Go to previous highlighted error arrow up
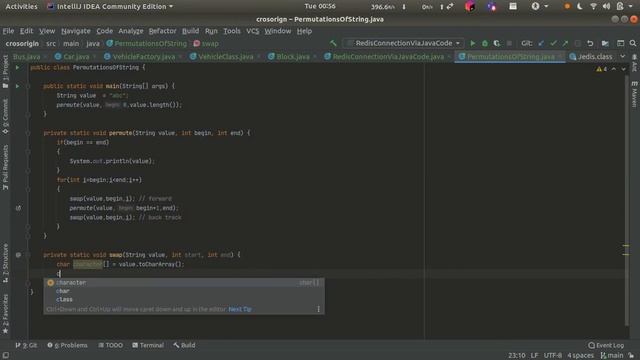This screenshot has width=640, height=360. (x=614, y=69)
